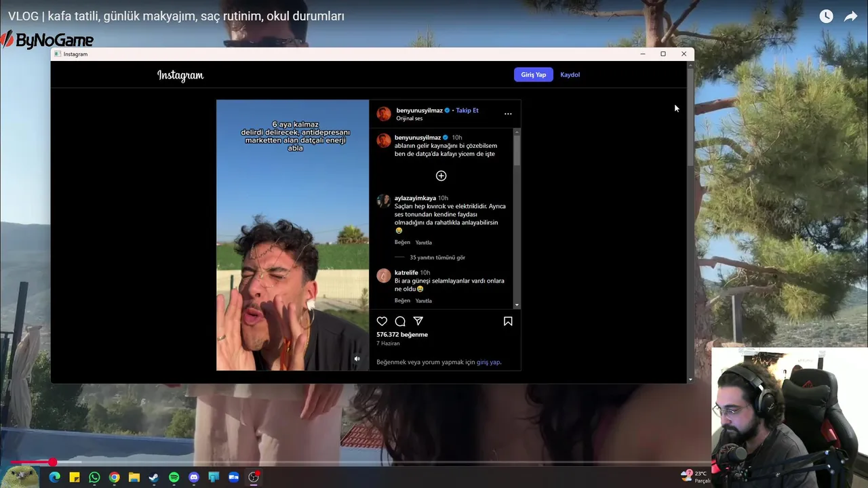Screen dimensions: 868x488
Task: Open the VLOG video title link
Action: pos(176,16)
